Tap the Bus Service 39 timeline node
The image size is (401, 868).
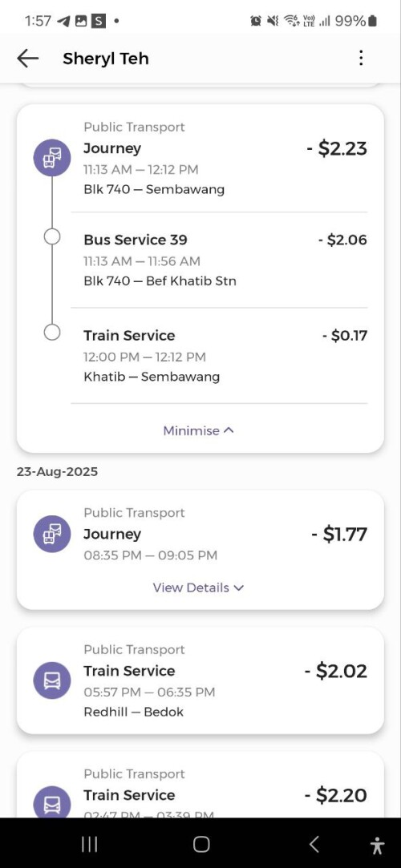52,237
